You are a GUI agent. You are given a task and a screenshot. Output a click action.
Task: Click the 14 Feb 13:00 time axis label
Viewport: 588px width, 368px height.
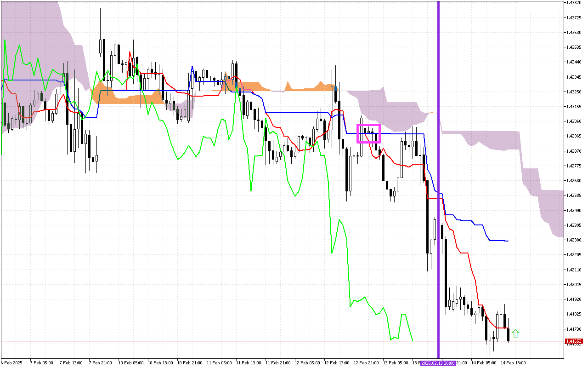[x=513, y=362]
